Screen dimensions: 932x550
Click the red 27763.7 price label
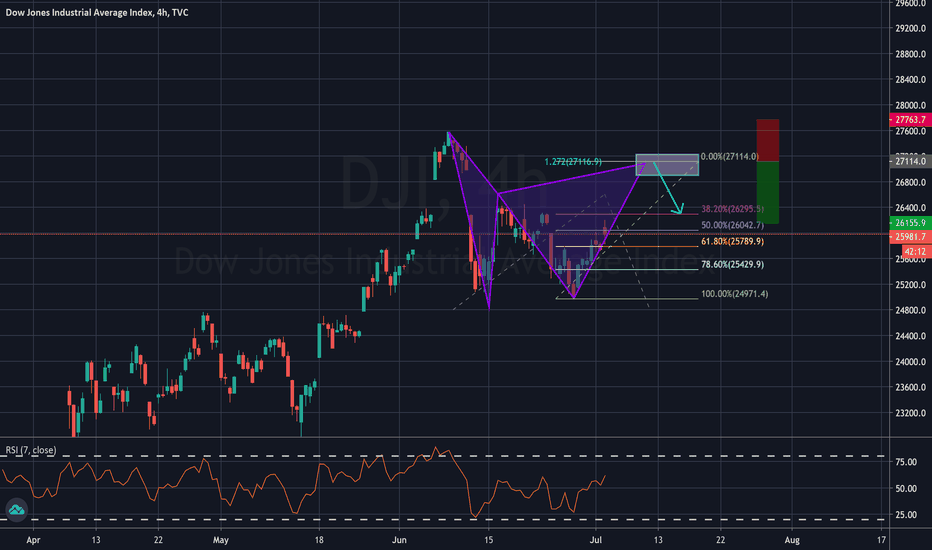tap(911, 120)
